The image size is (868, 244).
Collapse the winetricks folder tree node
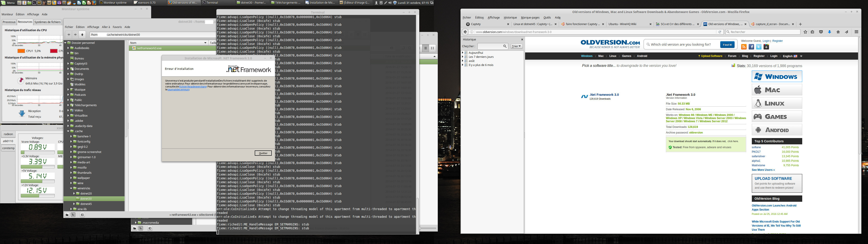[71, 188]
